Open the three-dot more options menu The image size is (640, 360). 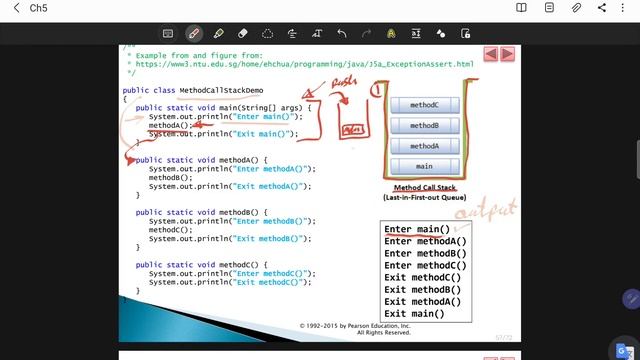coord(622,8)
